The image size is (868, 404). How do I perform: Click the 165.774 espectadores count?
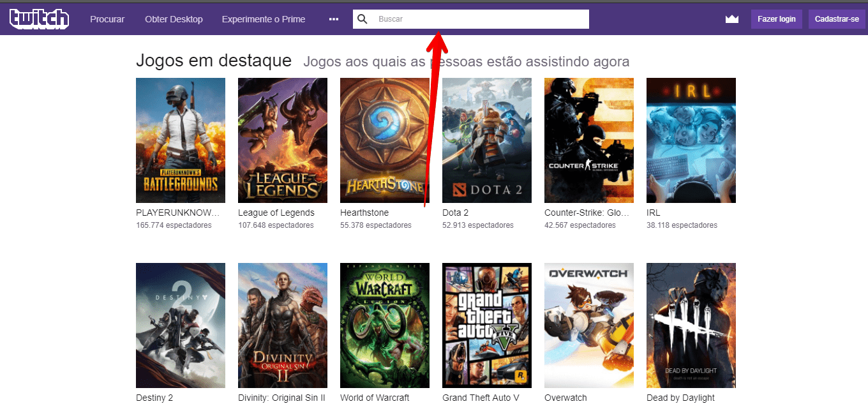coord(174,225)
